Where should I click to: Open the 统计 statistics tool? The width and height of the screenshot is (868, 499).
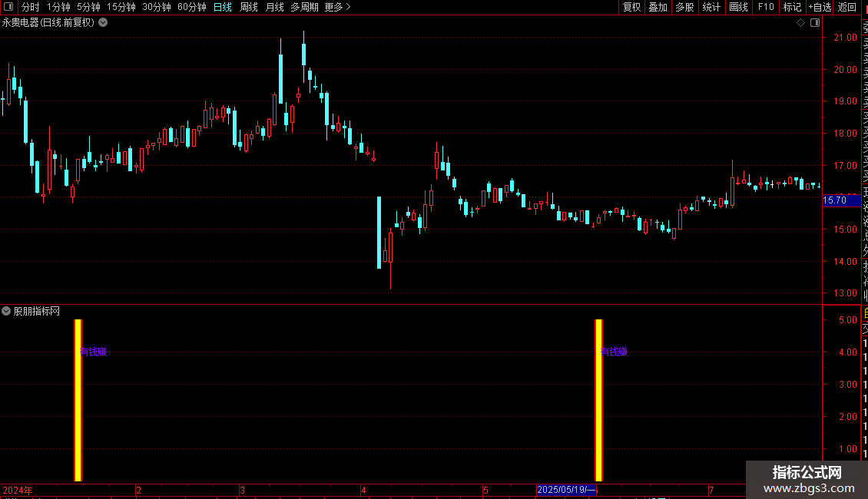coord(711,7)
